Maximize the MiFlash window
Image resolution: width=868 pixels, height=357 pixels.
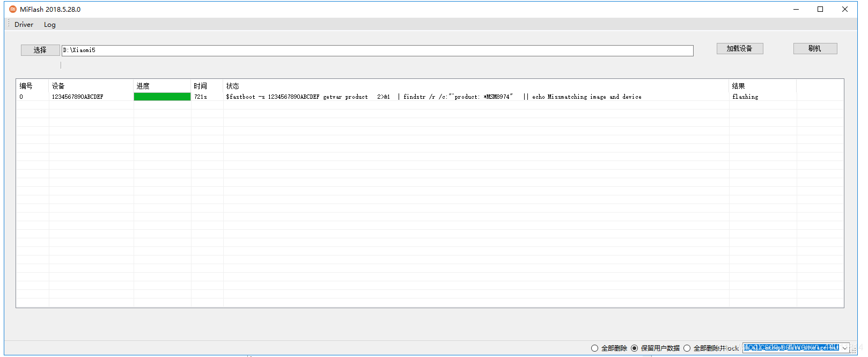pos(820,9)
